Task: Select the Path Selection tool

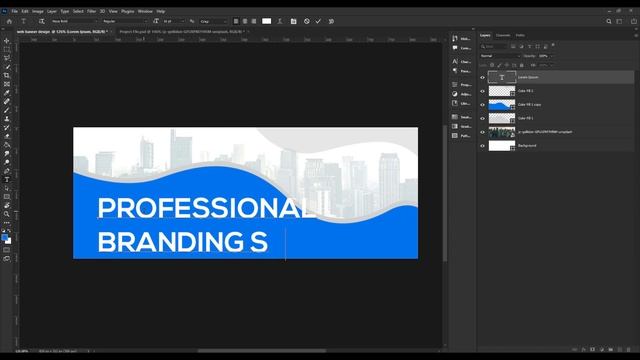Action: pyautogui.click(x=7, y=188)
